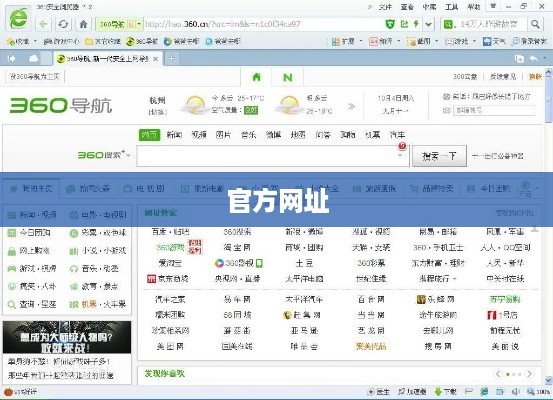
Task: Open the 淘宝网 link
Action: (x=237, y=248)
